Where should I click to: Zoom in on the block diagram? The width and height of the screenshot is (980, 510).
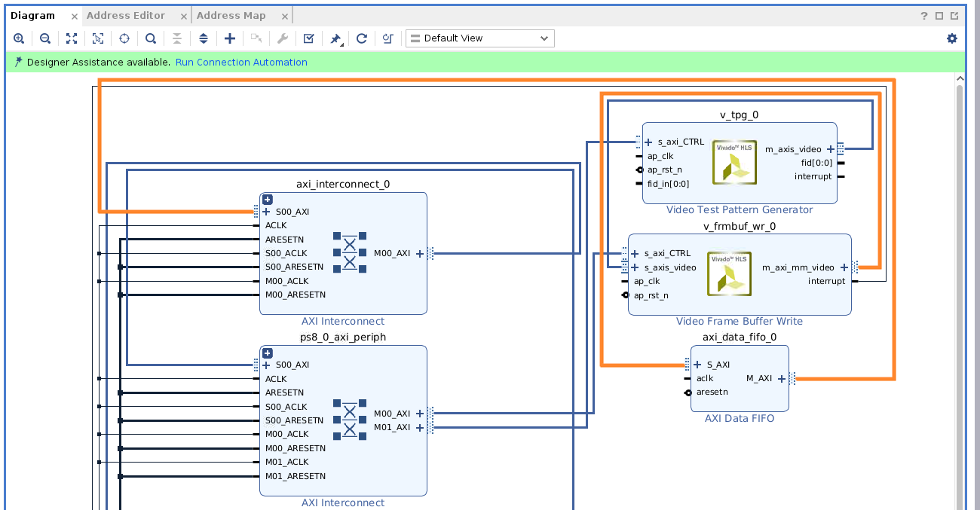[x=19, y=38]
